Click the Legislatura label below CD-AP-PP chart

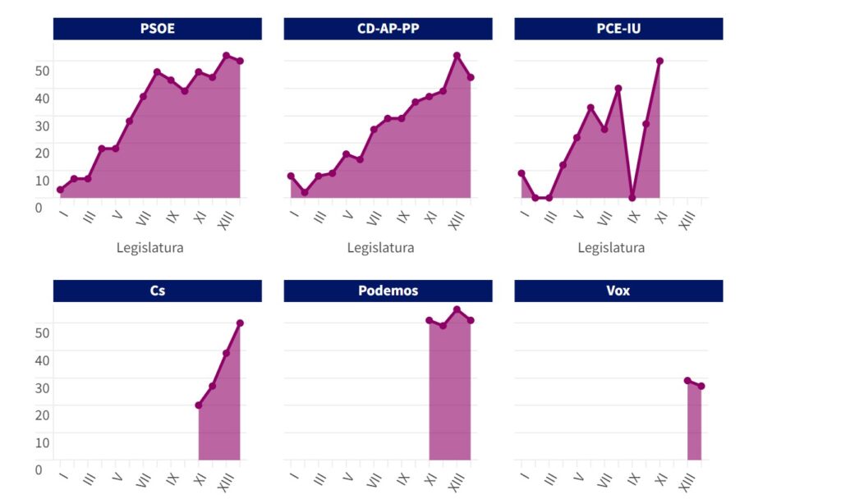[380, 247]
